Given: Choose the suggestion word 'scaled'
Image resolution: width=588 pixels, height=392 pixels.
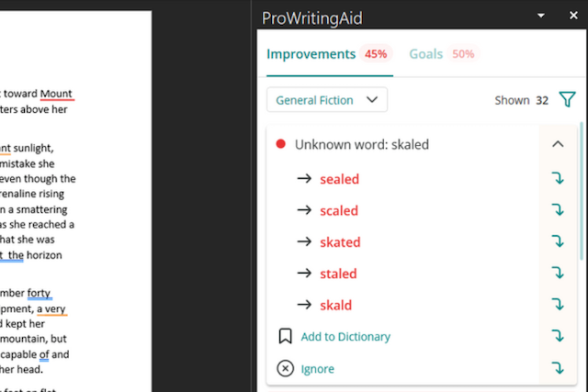Looking at the screenshot, I should tap(339, 210).
